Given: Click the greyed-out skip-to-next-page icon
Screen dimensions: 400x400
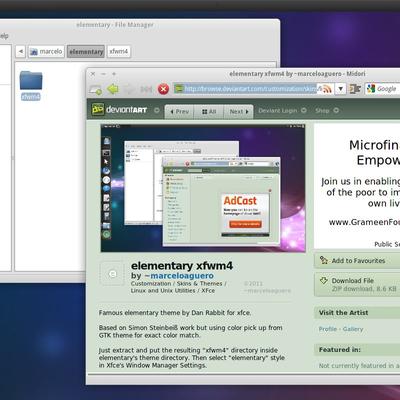Looking at the screenshot, I should (x=146, y=89).
